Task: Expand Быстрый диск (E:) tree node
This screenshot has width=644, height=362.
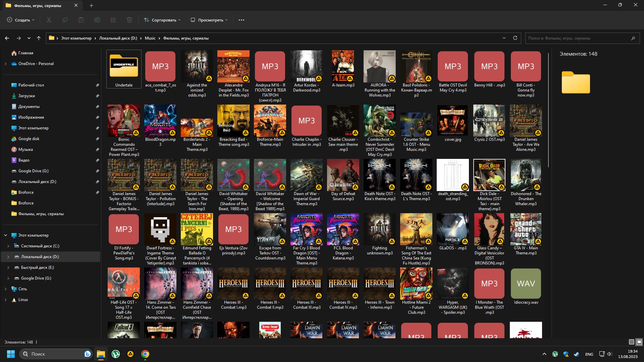Action: [8, 267]
